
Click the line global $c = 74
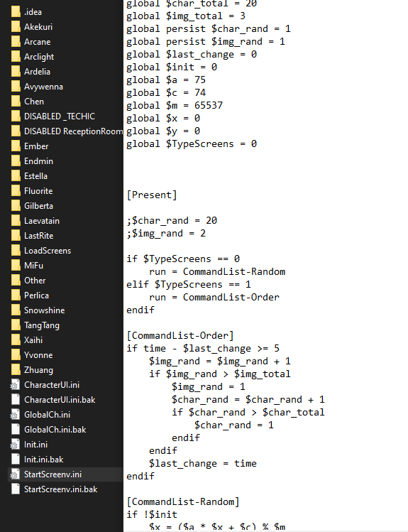click(166, 92)
